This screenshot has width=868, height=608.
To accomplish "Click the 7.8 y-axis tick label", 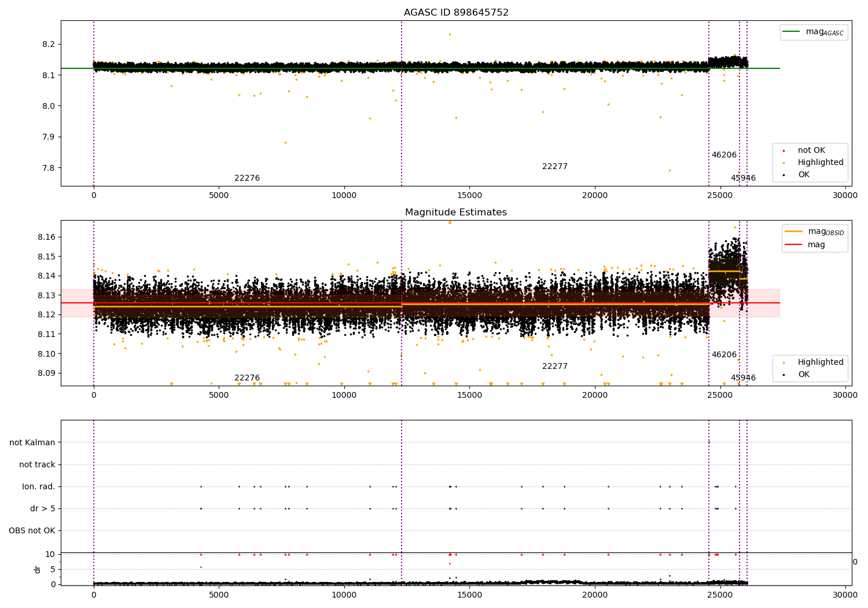I will tap(49, 169).
